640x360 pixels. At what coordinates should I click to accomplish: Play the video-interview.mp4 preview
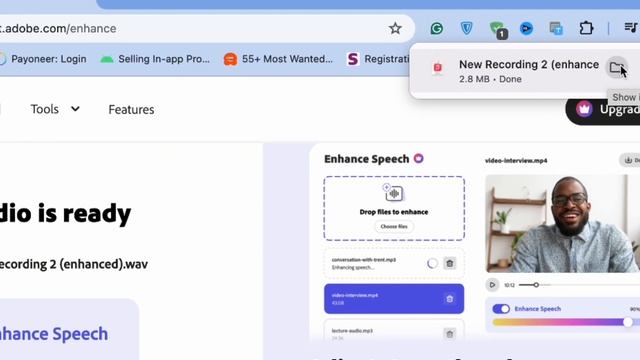click(x=492, y=285)
